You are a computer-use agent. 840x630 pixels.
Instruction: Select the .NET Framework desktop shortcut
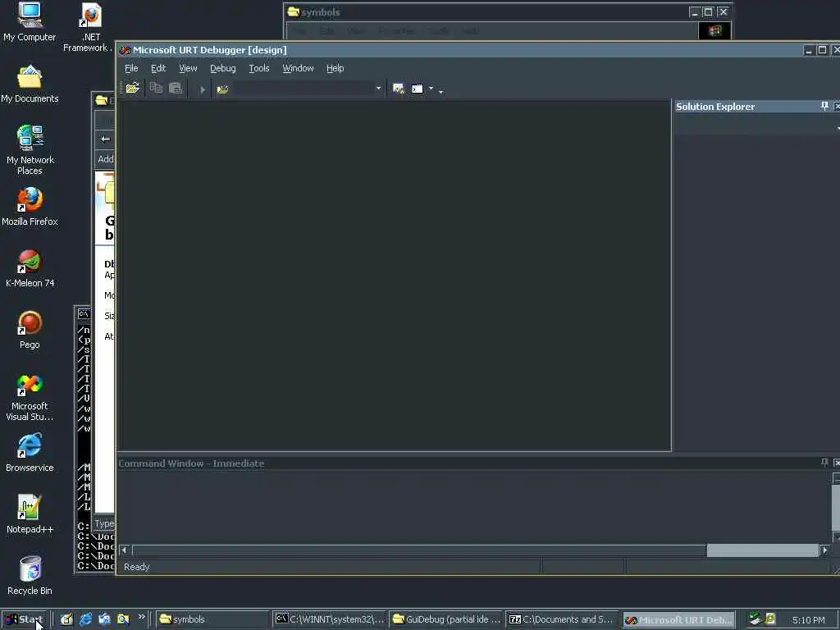point(89,27)
